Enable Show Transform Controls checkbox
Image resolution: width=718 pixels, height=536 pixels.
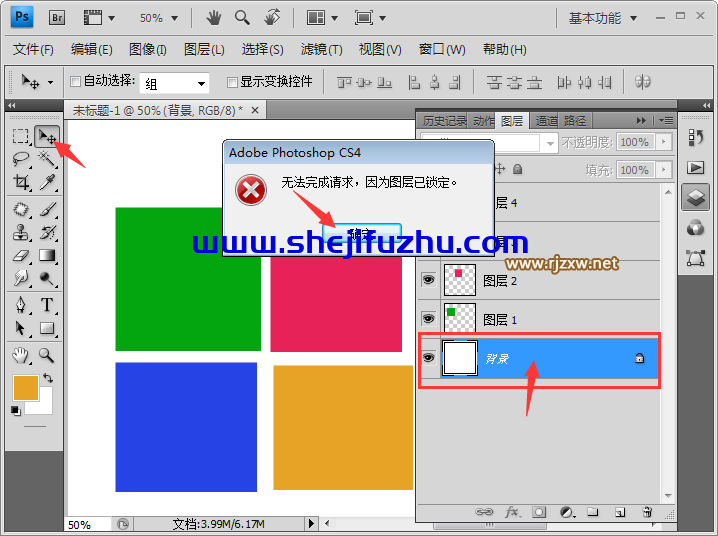pos(232,82)
